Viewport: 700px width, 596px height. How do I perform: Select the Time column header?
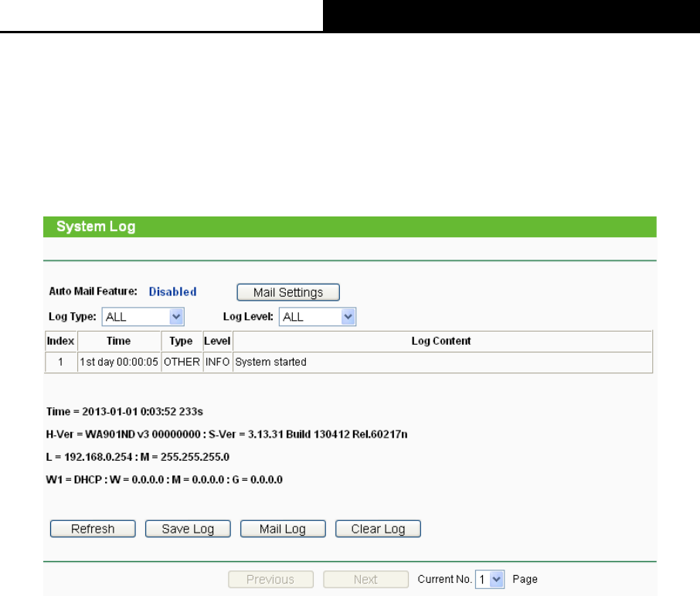coord(119,341)
